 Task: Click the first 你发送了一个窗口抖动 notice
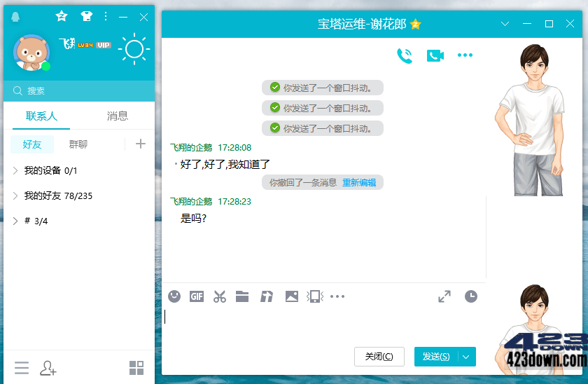pos(323,88)
